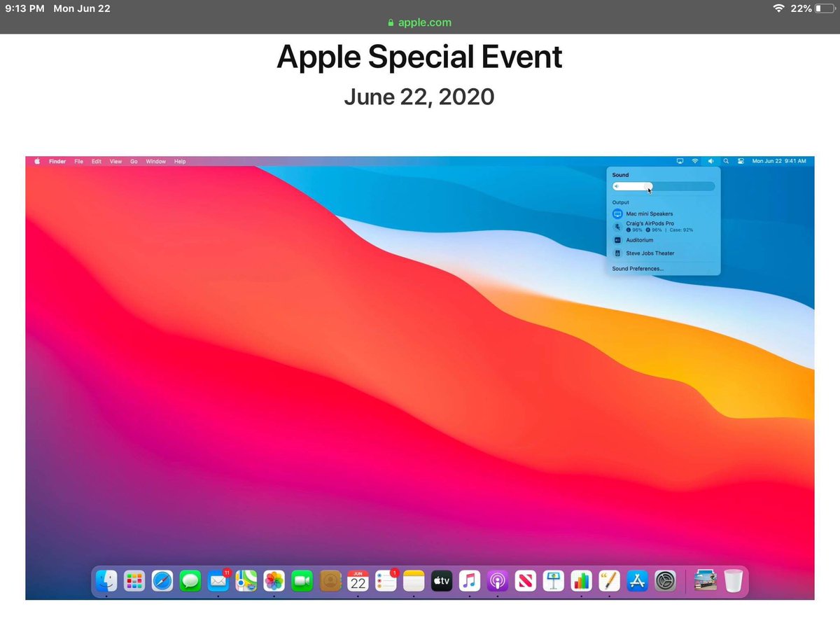Screen dimensions: 840x630
Task: Open the Finder menu in the menu bar
Action: (57, 162)
